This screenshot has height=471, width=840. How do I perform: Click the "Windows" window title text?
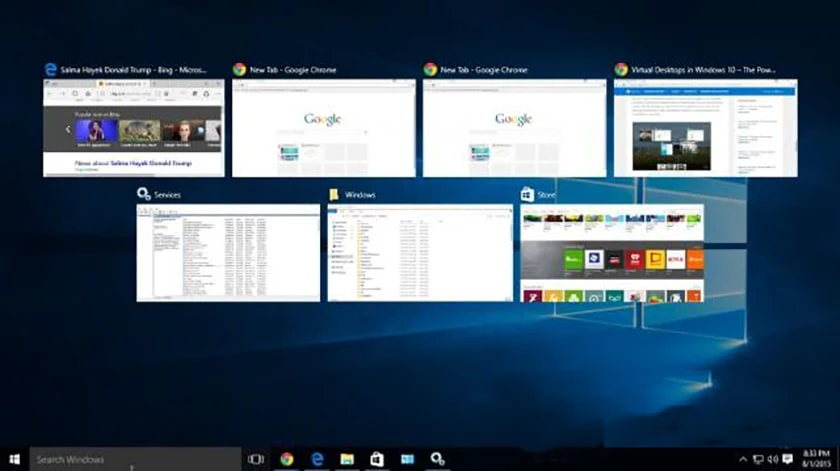pyautogui.click(x=360, y=195)
